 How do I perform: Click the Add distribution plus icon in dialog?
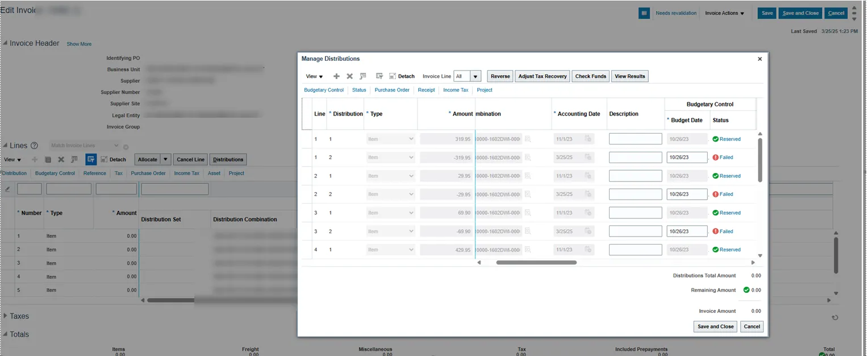tap(336, 76)
